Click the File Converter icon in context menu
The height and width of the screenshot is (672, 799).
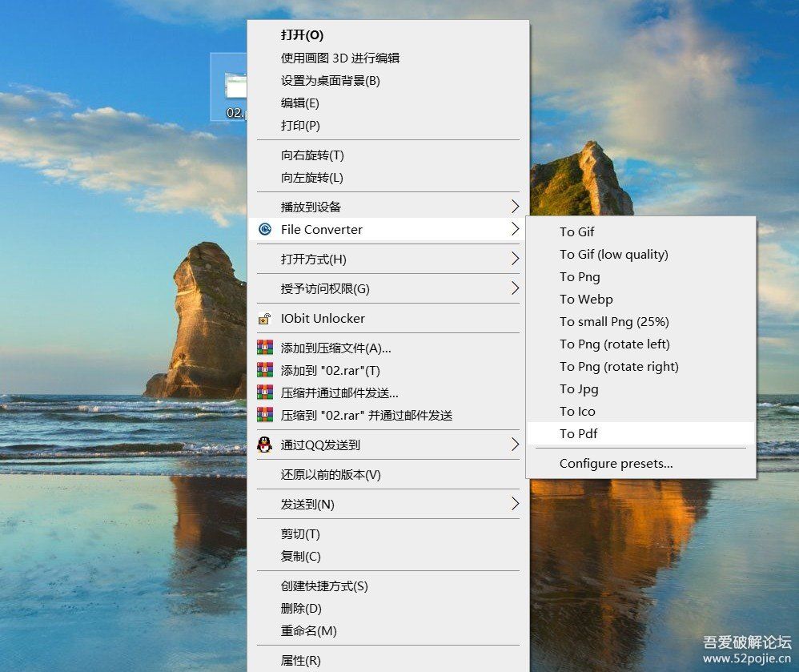[x=265, y=229]
